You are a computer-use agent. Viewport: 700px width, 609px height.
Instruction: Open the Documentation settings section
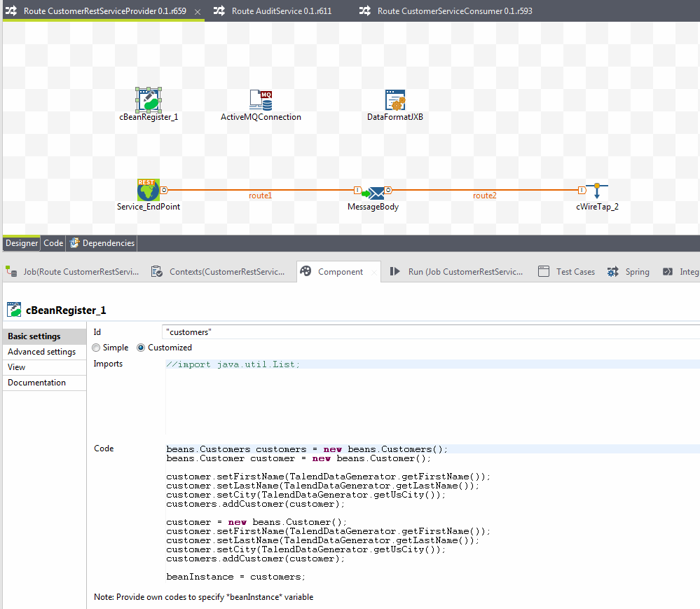tap(36, 383)
